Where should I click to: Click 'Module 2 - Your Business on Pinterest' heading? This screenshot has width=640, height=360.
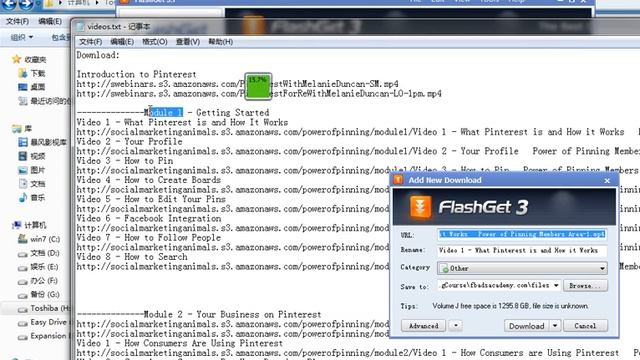pos(232,315)
